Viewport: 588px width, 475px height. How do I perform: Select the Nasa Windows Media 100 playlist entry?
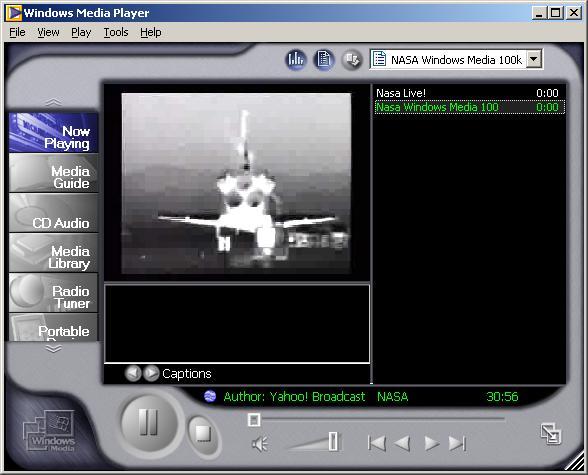(470, 107)
